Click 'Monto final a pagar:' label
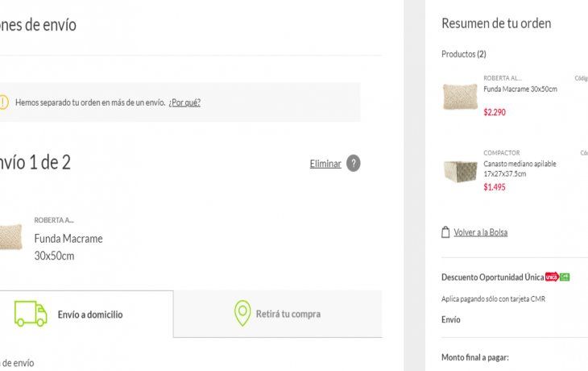The image size is (588, 371). (x=475, y=357)
